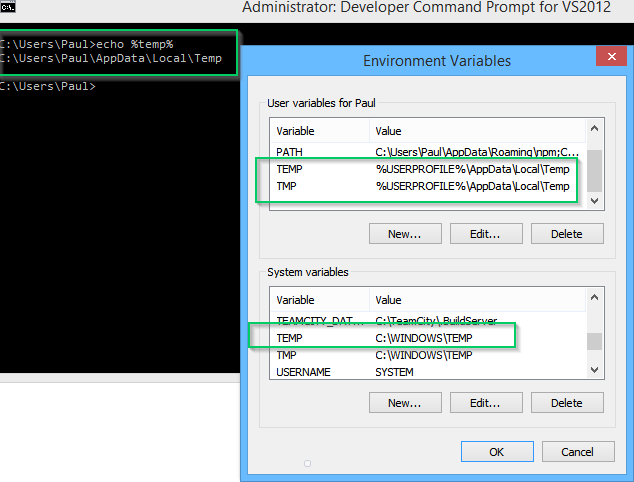Click the Value column header in user variables

pos(478,131)
